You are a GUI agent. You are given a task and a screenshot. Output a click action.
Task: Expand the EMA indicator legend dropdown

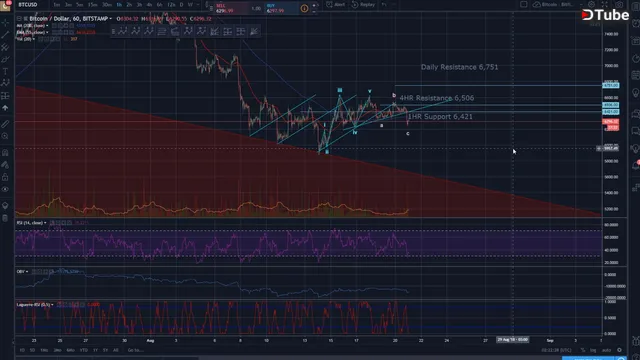tap(47, 32)
